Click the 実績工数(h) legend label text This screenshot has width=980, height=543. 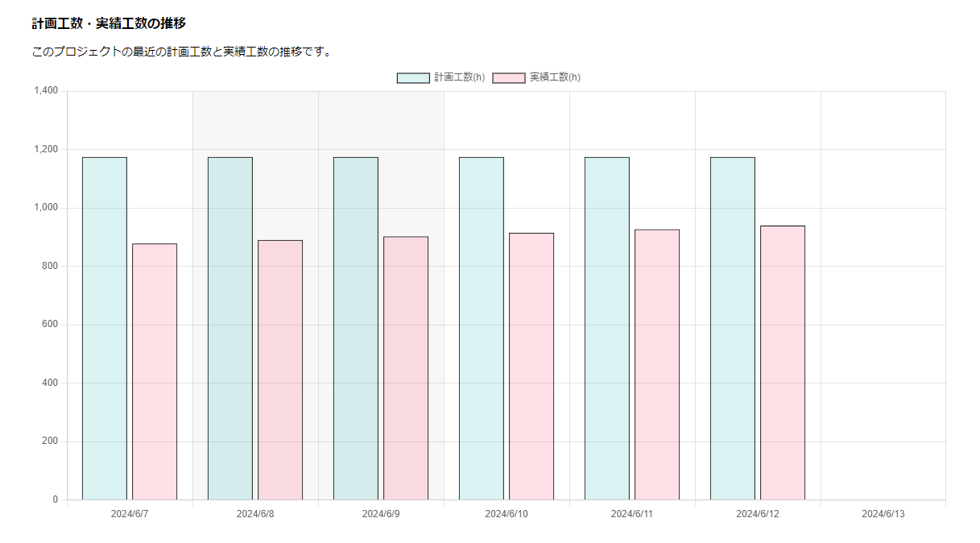(555, 77)
